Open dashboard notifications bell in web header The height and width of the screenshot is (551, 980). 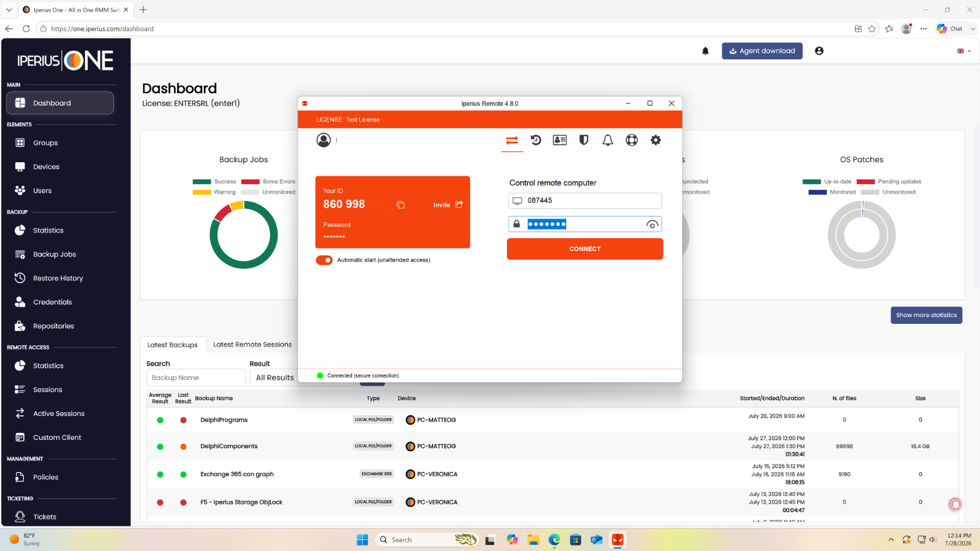706,51
